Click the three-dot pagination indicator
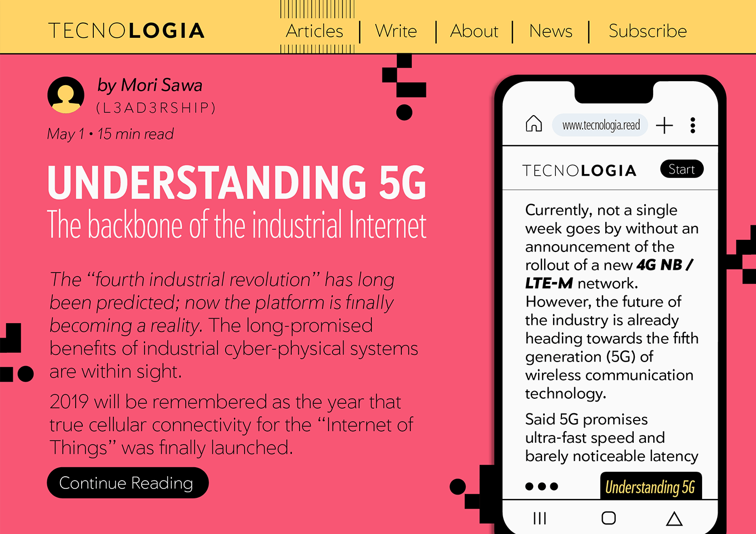 (541, 486)
